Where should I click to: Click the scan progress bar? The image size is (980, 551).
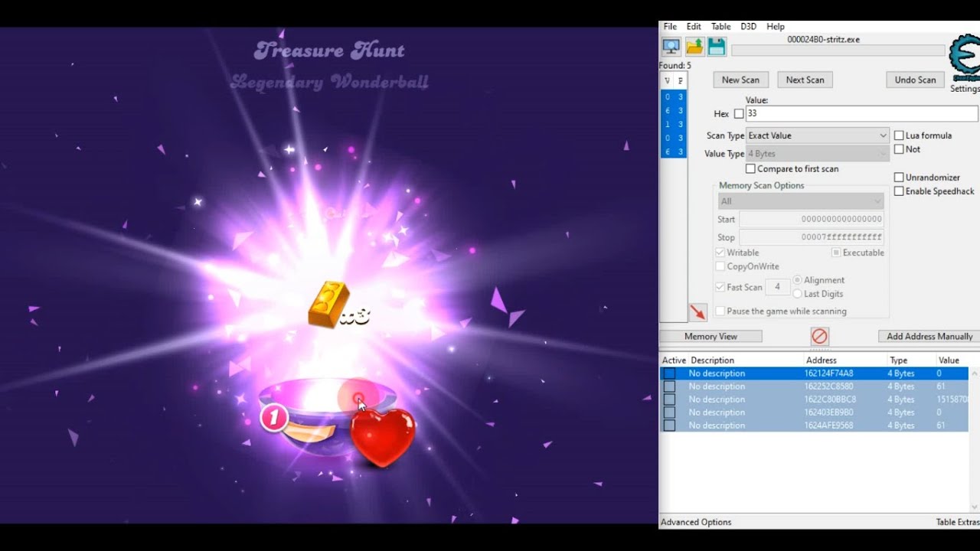[x=838, y=51]
